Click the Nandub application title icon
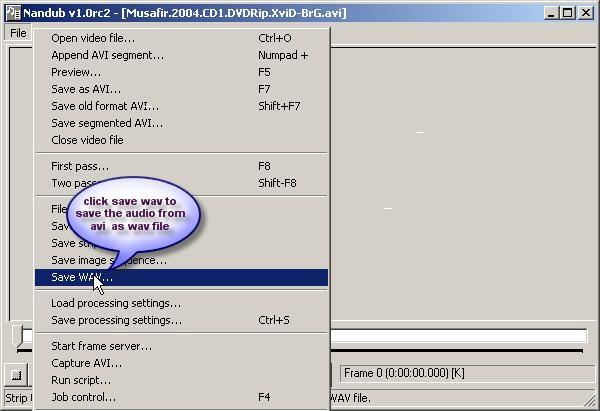This screenshot has width=600, height=411. tap(13, 13)
